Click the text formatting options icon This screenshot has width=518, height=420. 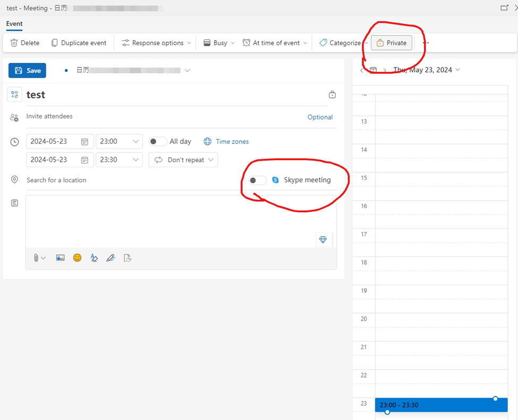(x=94, y=258)
